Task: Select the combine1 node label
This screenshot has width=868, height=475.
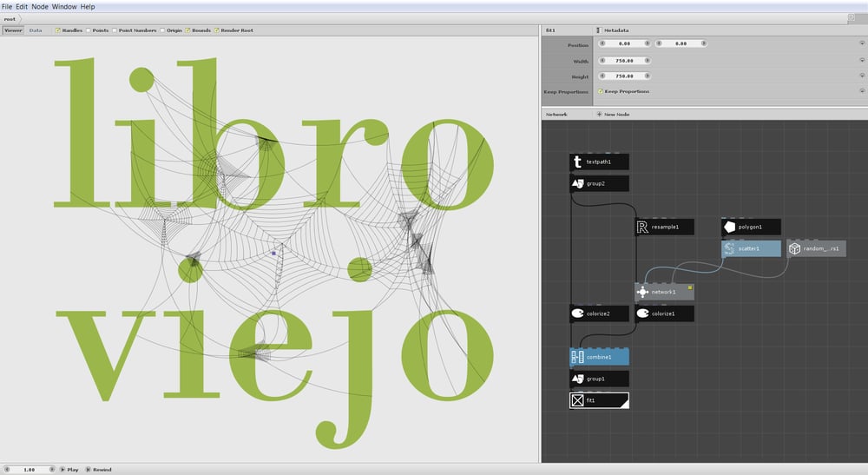Action: 599,357
